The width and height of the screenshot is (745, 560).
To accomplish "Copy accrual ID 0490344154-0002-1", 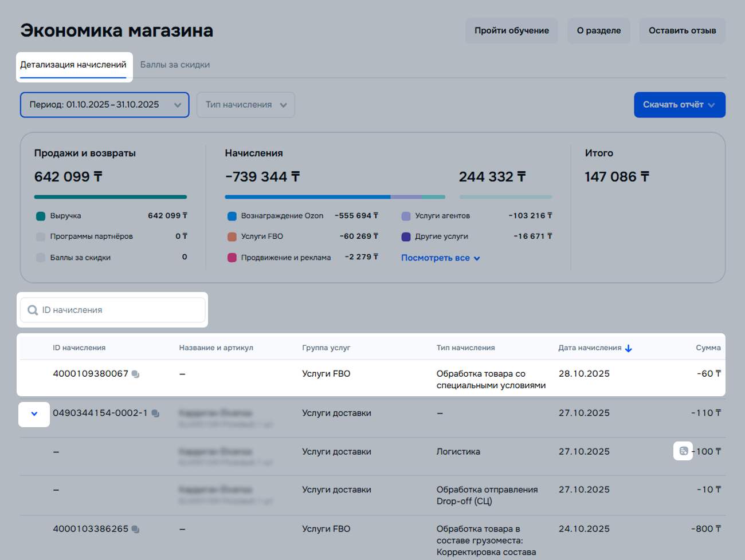I will (155, 413).
